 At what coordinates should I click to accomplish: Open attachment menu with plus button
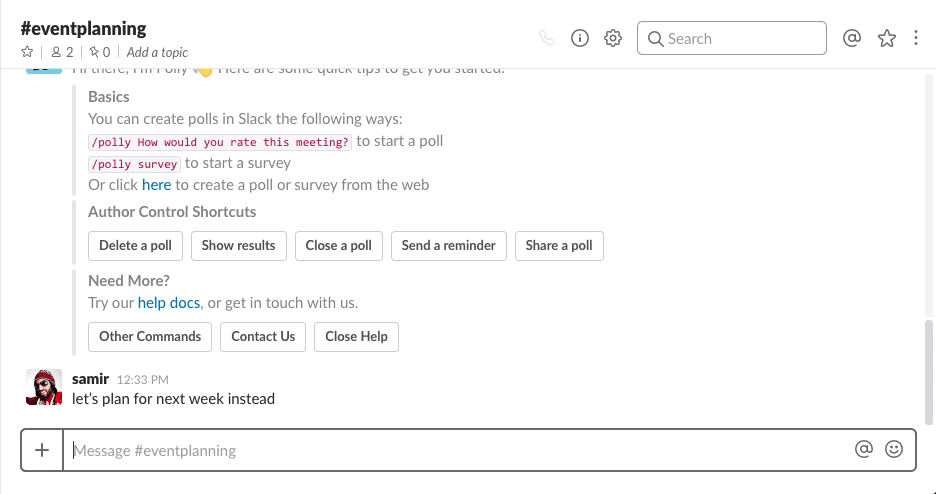[x=42, y=450]
